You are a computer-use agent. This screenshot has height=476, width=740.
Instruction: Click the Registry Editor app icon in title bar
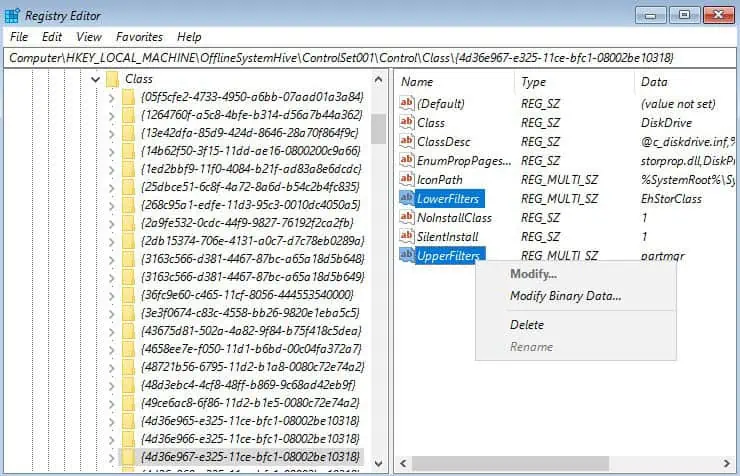coord(12,16)
